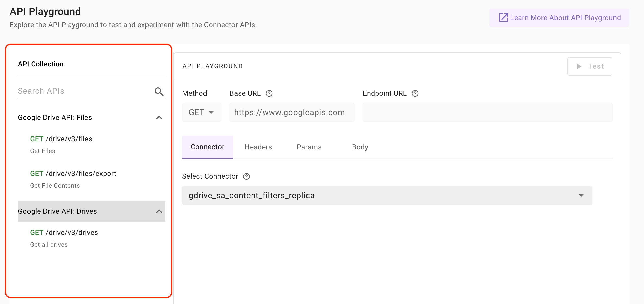This screenshot has width=644, height=304.
Task: Choose GET /drive/v3/drives endpoint
Action: coord(64,233)
